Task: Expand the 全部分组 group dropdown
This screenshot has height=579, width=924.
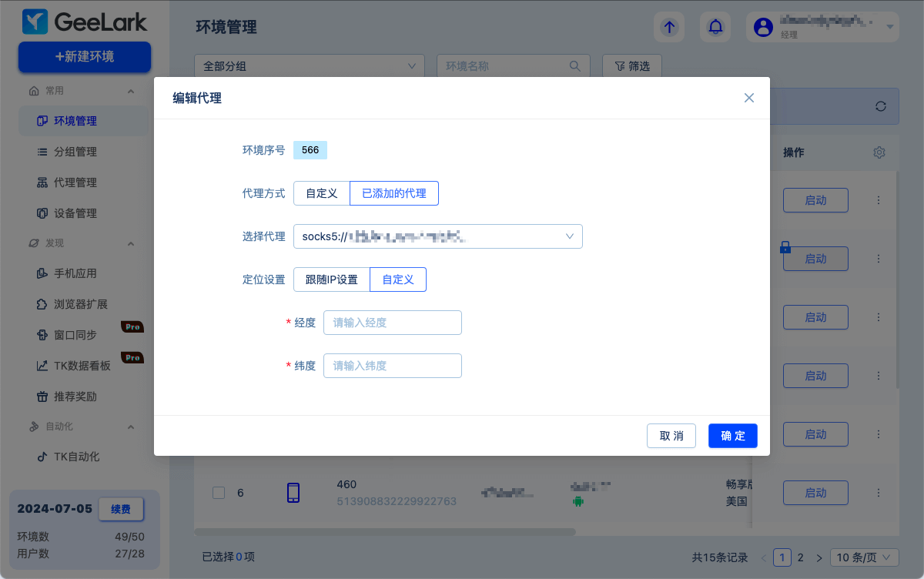Action: point(309,66)
